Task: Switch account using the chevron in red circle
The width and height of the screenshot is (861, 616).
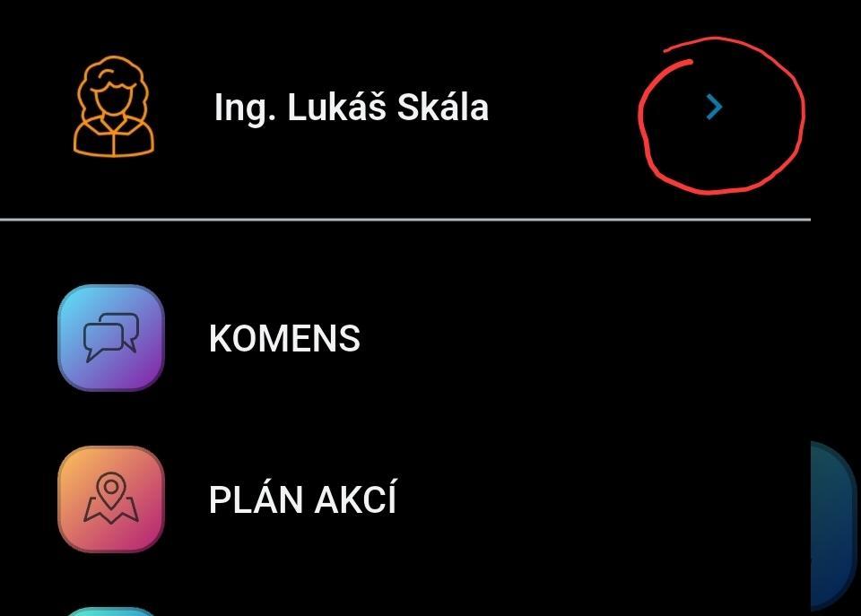Action: pyautogui.click(x=714, y=107)
